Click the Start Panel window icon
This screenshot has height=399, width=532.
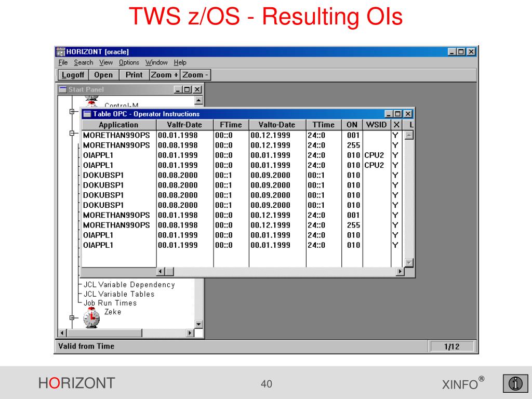(x=63, y=89)
